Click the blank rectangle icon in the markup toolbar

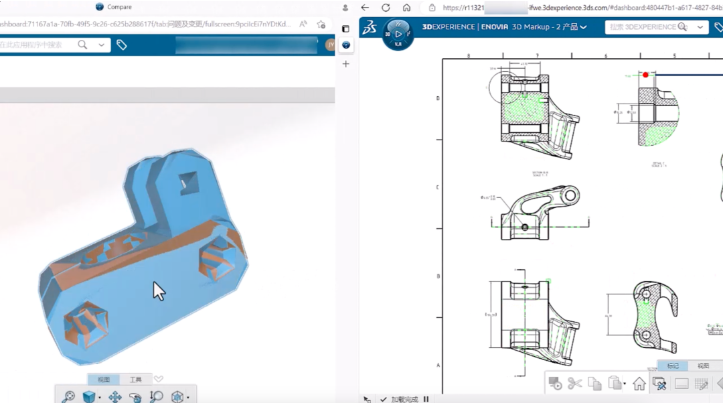click(x=682, y=384)
